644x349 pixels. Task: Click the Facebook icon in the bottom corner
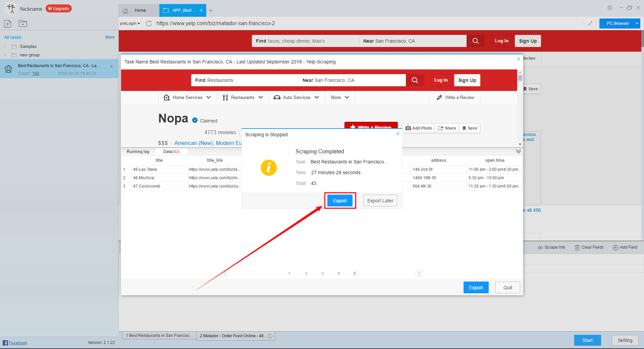pos(5,343)
